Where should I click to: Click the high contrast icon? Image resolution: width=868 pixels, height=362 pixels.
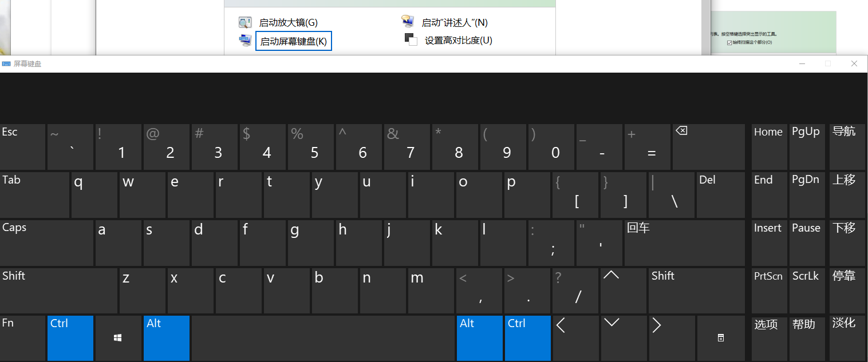(x=411, y=39)
